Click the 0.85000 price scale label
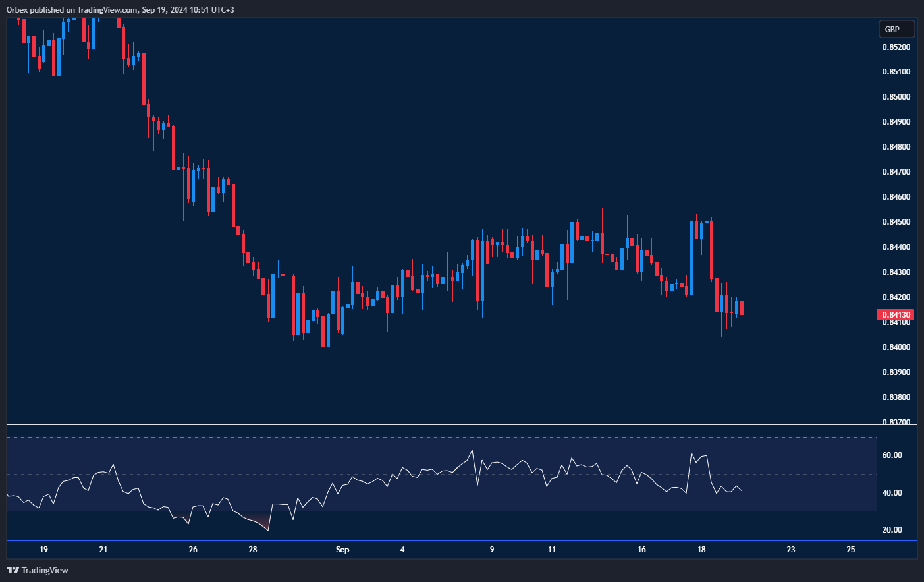This screenshot has width=924, height=582. pyautogui.click(x=896, y=97)
